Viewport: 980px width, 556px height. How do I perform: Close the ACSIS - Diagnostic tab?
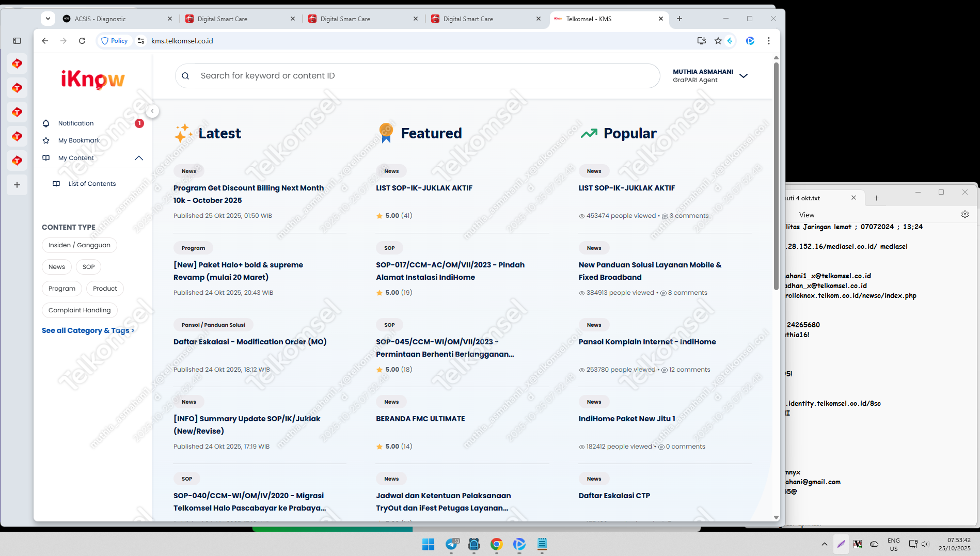(x=170, y=19)
